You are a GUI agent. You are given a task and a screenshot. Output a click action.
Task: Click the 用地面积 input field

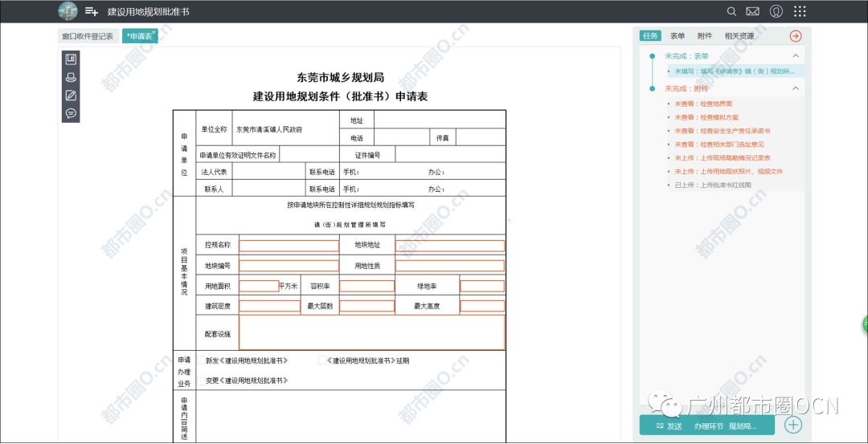(259, 286)
